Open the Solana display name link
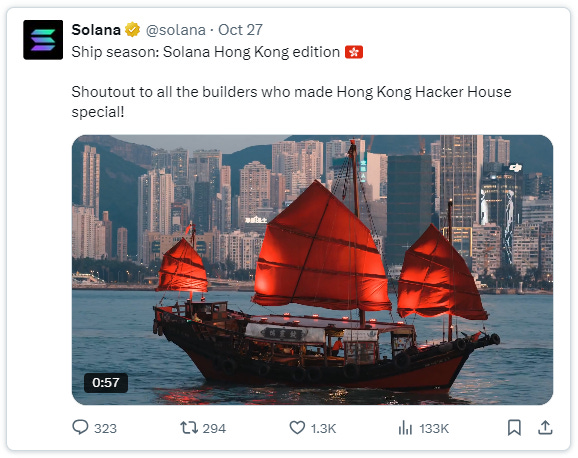 [96, 30]
